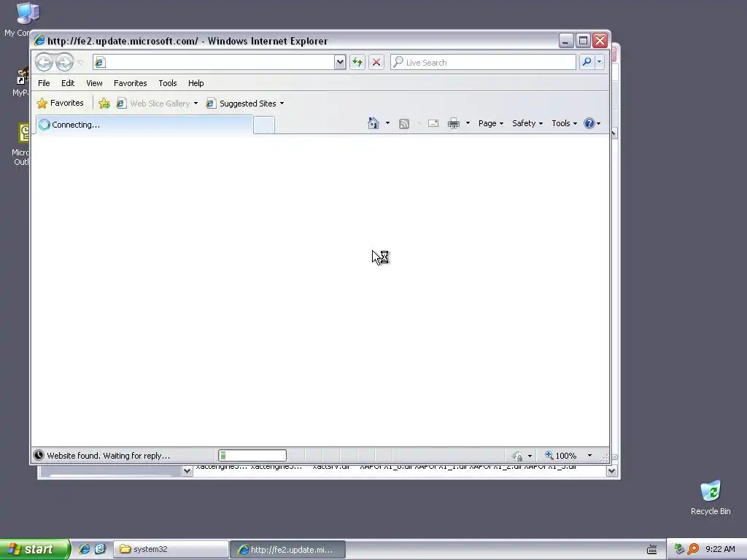Click the Add to Favorites Bar icon
747x560 pixels.
click(104, 104)
